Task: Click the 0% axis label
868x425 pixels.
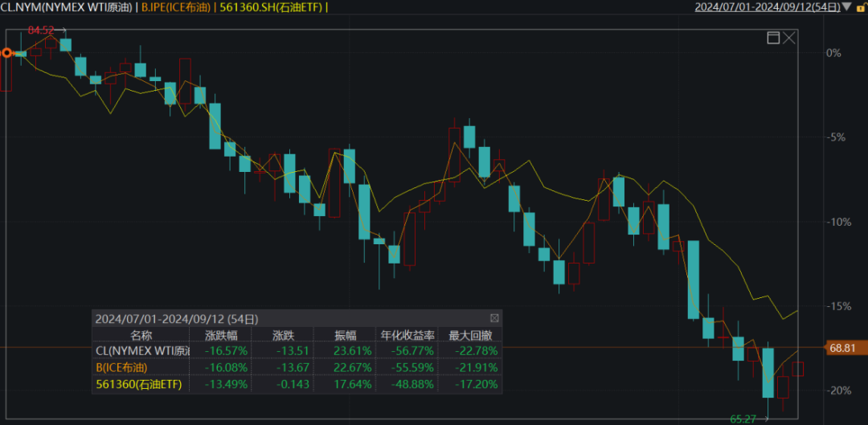Action: click(834, 53)
